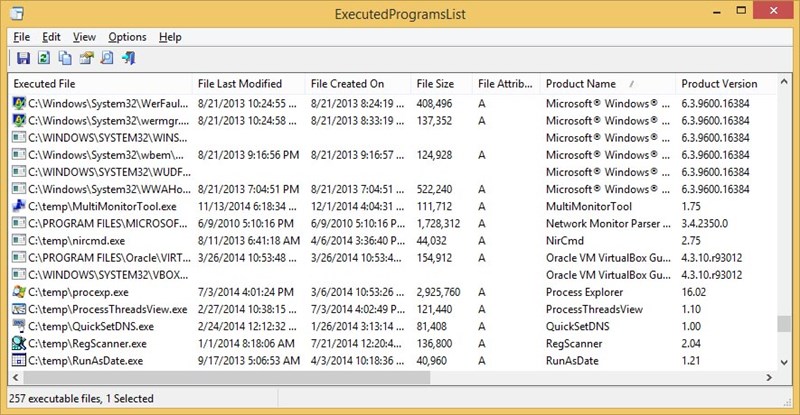800x415 pixels.
Task: Click the horizontal scrollbar right arrow
Action: coord(769,378)
